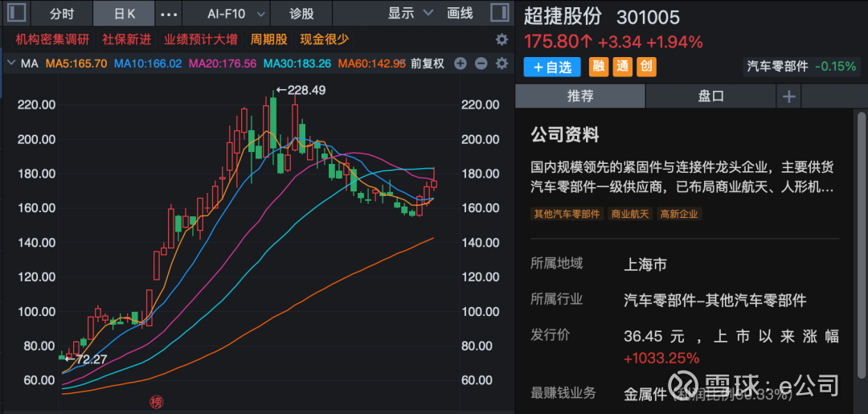
Task: Switch to the 分时 intraday tab
Action: coord(61,14)
